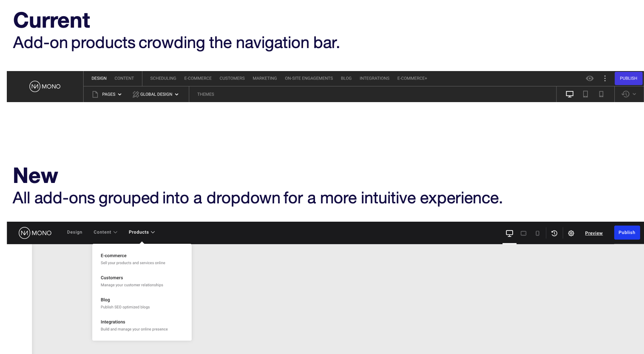Click 'Sell your products and services online' text
The image size is (644, 354).
(133, 263)
